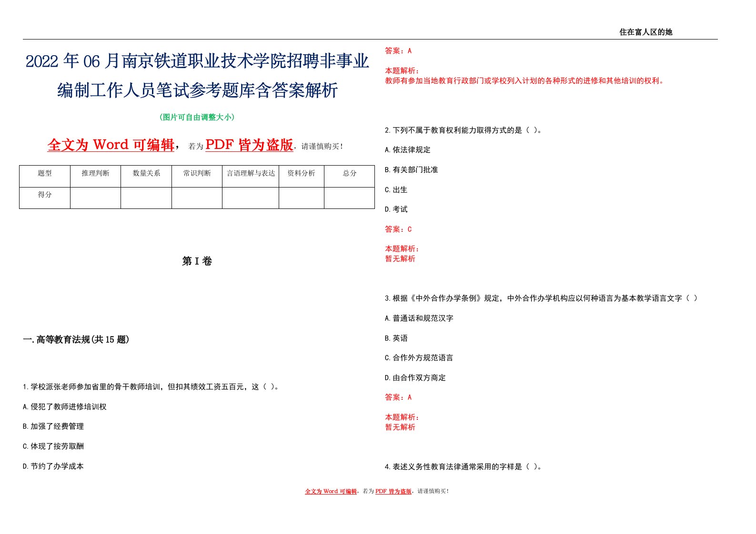Select option A.普通话和规范汉字
756x534 pixels.
[x=419, y=318]
